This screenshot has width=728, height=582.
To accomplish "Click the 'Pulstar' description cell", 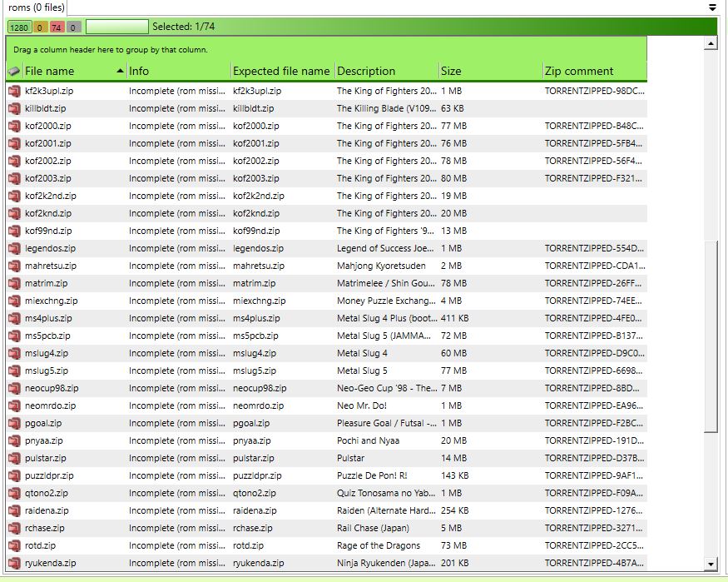I will coord(350,459).
